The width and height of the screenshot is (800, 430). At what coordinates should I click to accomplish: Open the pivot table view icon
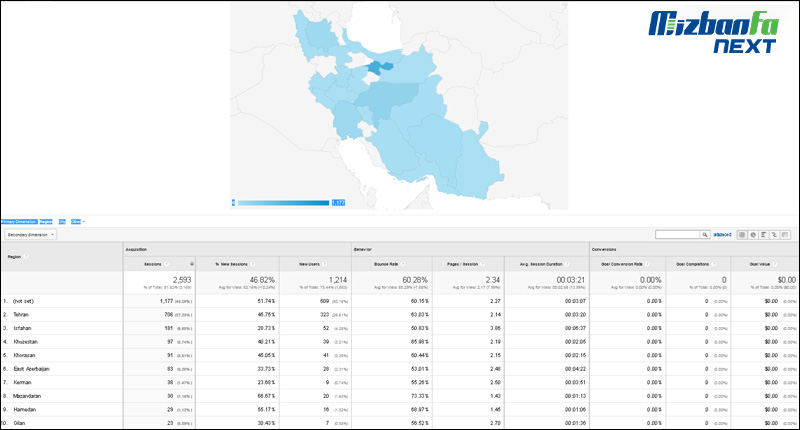click(x=786, y=234)
